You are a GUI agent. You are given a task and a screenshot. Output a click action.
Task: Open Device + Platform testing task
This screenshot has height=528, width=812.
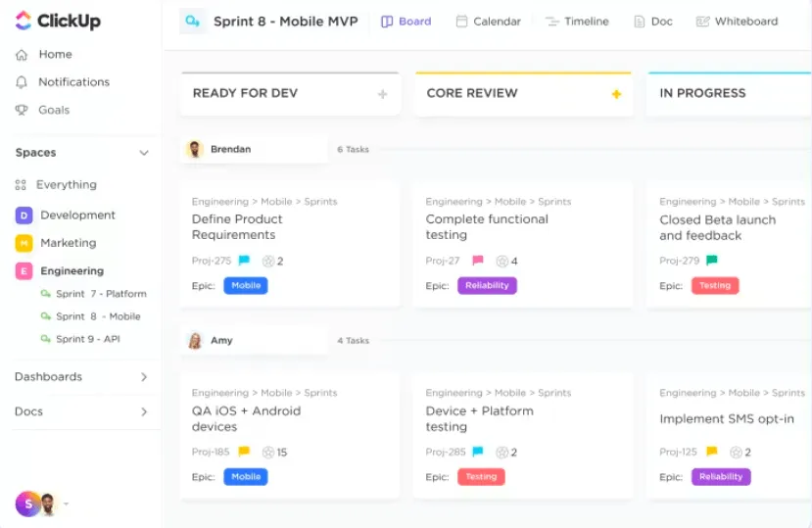tap(480, 418)
